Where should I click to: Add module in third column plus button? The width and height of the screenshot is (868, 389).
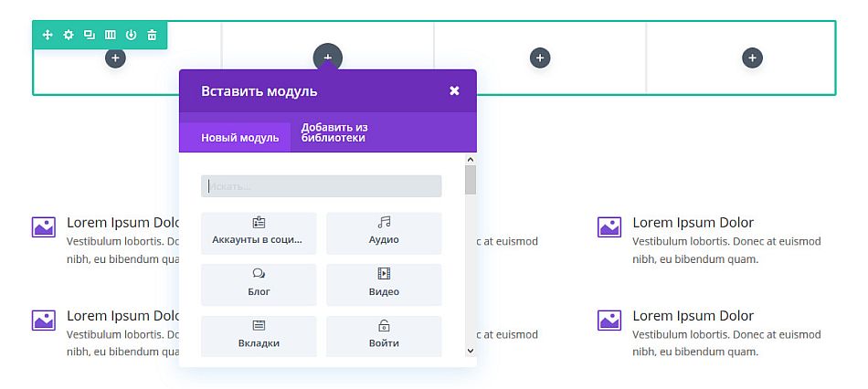[x=540, y=58]
